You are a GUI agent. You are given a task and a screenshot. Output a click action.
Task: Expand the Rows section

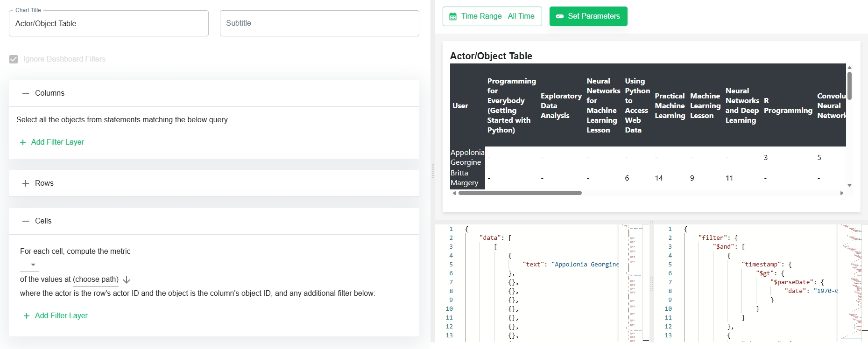[26, 183]
